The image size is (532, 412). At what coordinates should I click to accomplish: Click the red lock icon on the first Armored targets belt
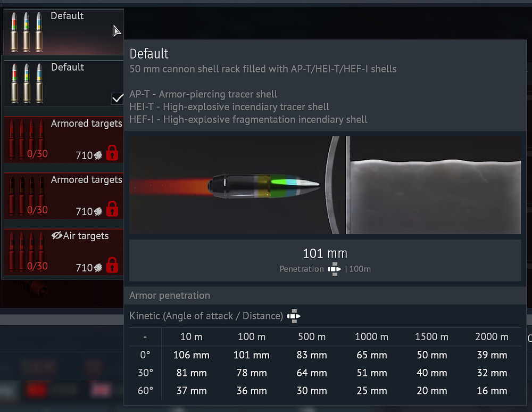[112, 153]
